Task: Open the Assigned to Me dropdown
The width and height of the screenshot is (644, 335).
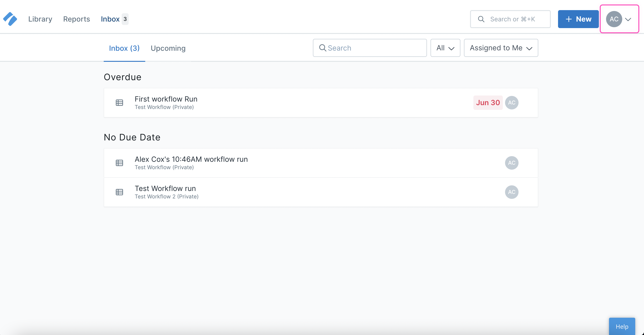Action: (x=501, y=48)
